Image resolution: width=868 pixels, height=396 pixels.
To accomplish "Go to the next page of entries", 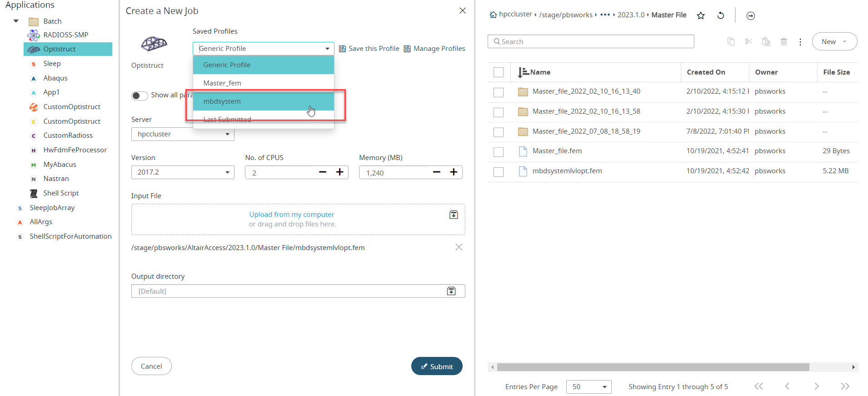I will pos(817,386).
